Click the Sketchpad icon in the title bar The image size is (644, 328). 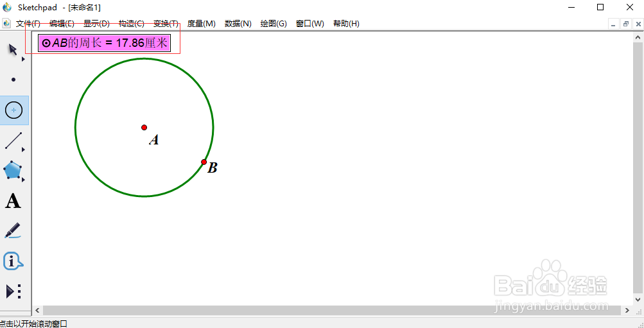point(7,8)
